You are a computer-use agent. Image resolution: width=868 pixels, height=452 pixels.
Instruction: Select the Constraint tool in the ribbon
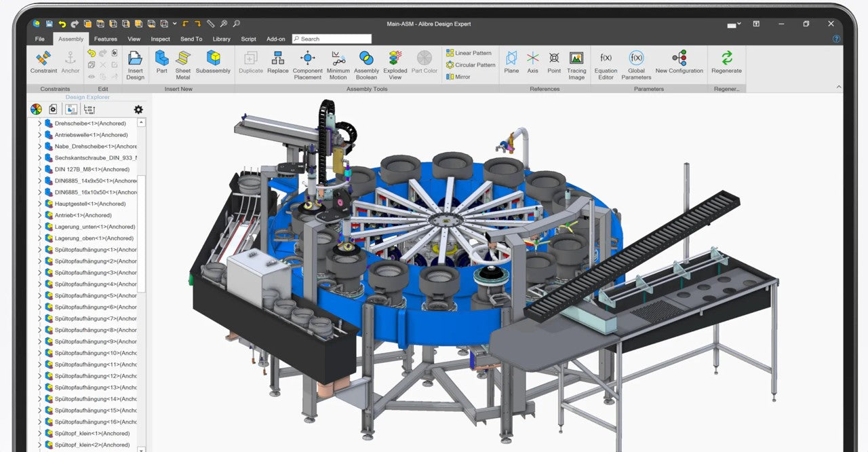click(43, 62)
